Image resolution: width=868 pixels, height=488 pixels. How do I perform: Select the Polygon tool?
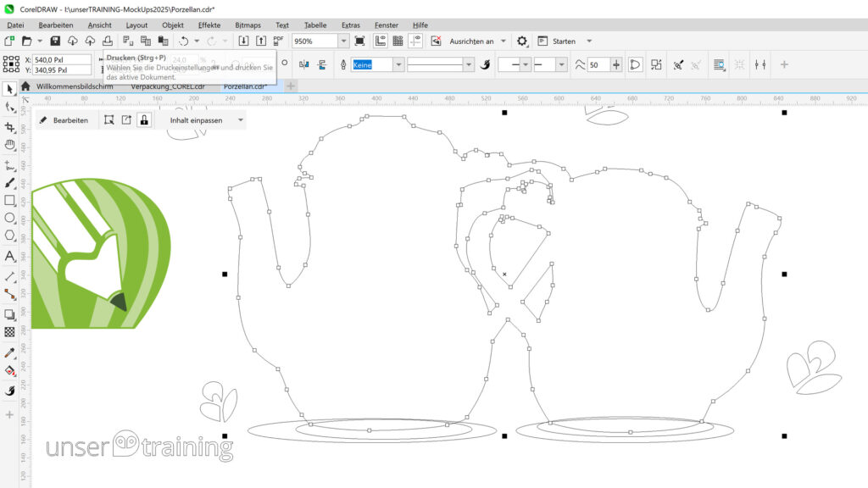(x=9, y=236)
